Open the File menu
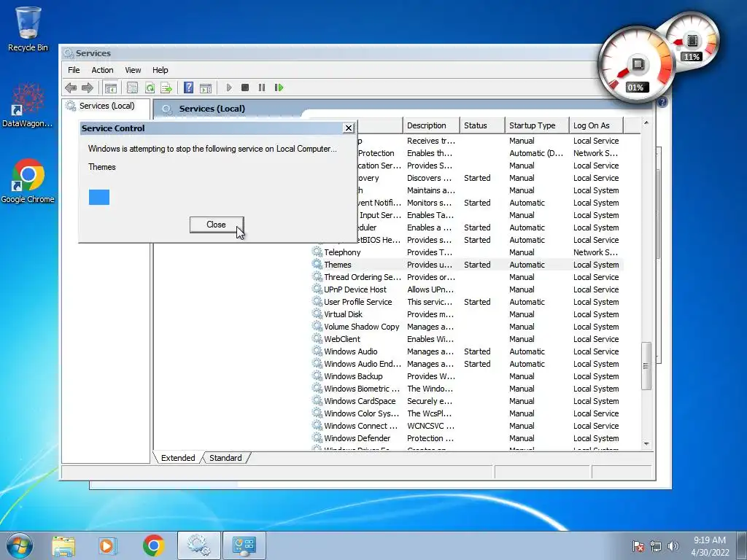Screen dimensions: 747x560 point(74,70)
